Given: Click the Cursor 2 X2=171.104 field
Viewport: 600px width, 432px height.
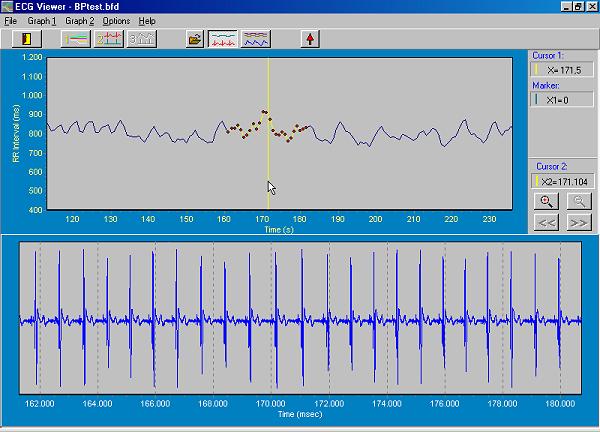Looking at the screenshot, I should [566, 182].
